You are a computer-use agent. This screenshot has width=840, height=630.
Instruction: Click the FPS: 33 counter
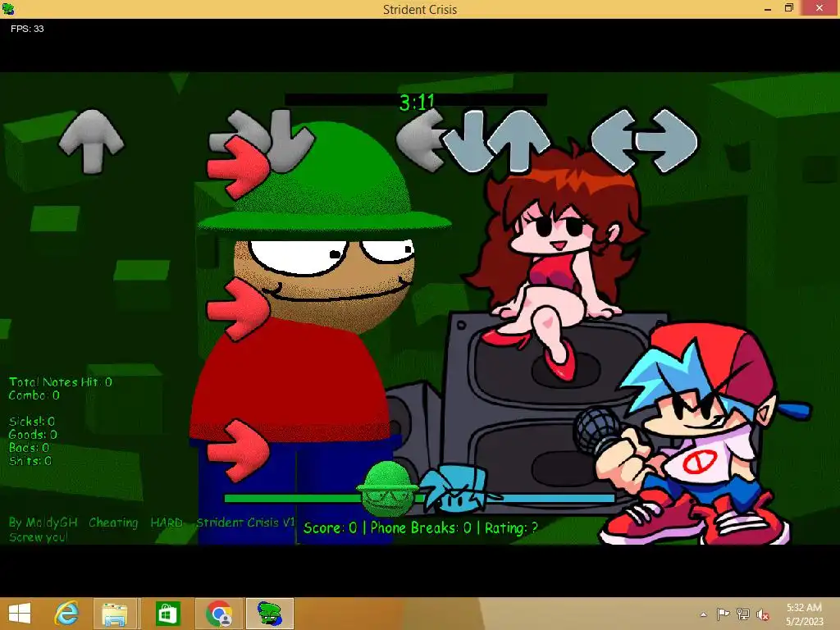27,29
